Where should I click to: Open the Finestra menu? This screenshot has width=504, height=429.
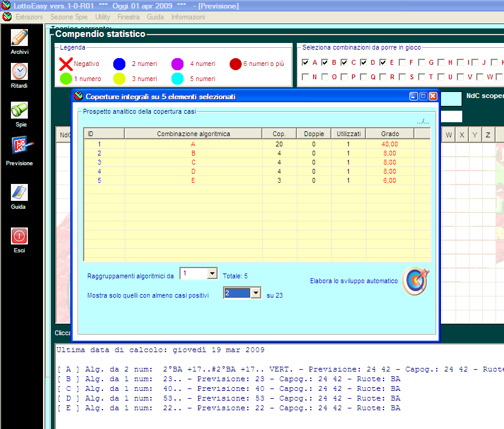128,17
